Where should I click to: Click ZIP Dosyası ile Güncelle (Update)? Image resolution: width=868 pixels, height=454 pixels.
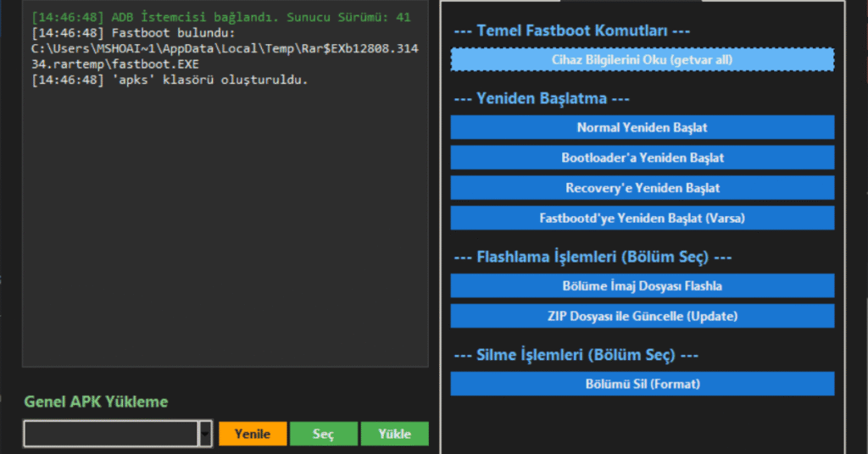pos(643,316)
